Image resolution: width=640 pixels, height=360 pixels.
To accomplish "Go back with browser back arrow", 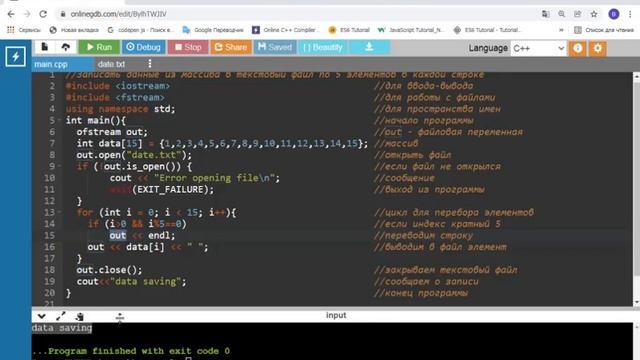I will click(x=11, y=14).
